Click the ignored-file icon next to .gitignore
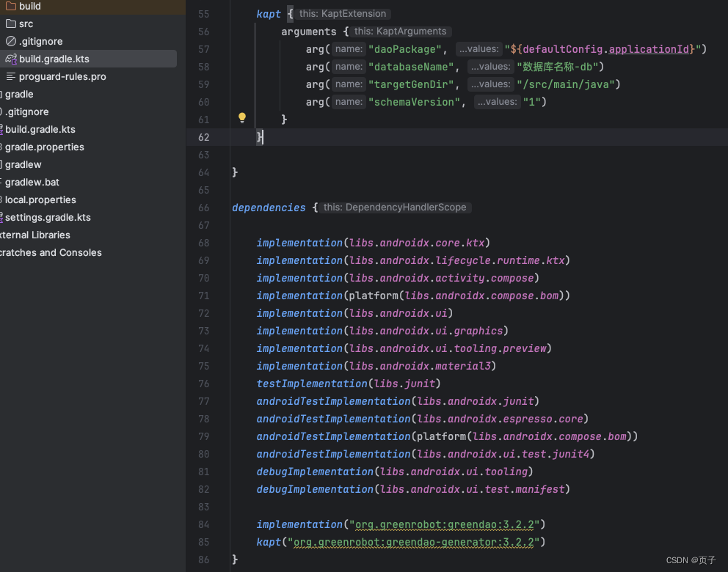 click(x=10, y=41)
